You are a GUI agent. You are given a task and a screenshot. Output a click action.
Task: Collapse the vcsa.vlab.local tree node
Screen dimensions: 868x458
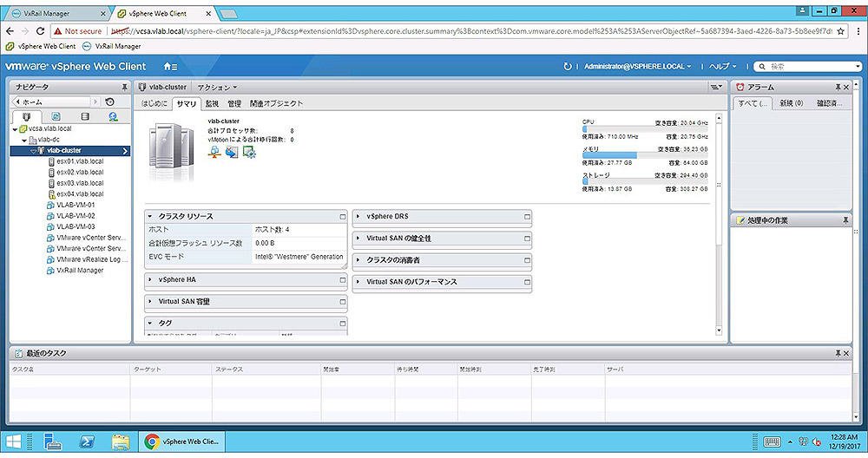[15, 129]
